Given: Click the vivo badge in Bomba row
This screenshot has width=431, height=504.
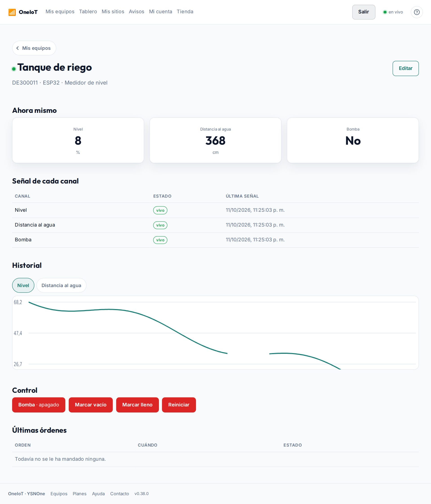Looking at the screenshot, I should click(160, 240).
